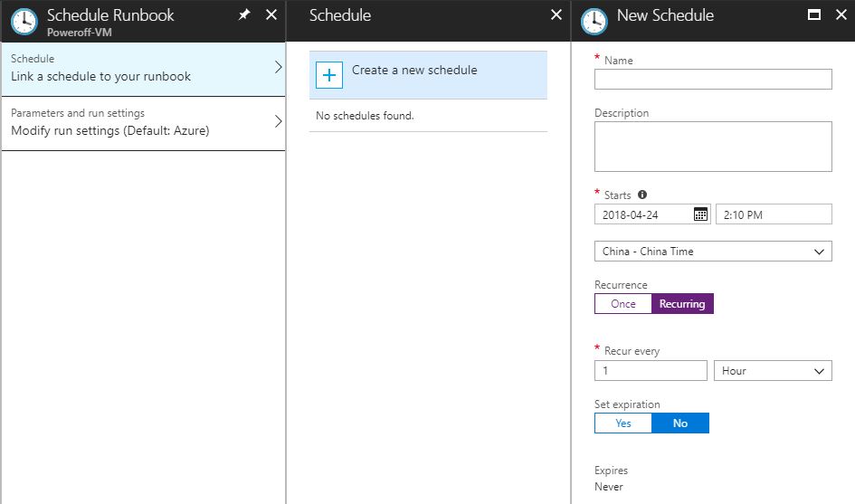Click the plus icon for new schedule
This screenshot has height=504, width=855.
329,75
